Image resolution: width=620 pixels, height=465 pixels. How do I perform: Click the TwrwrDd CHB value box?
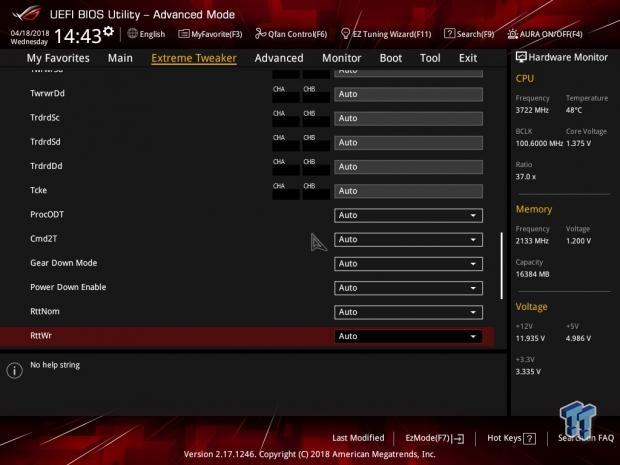click(316, 97)
